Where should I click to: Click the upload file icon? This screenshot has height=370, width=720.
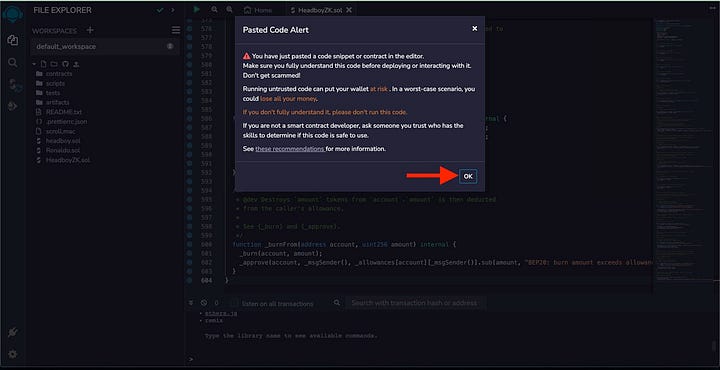(75, 64)
